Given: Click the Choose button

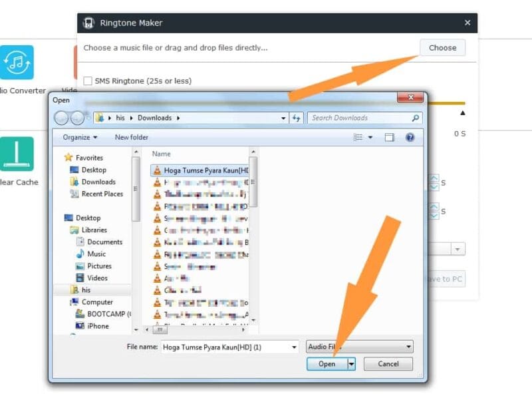Looking at the screenshot, I should pyautogui.click(x=442, y=48).
